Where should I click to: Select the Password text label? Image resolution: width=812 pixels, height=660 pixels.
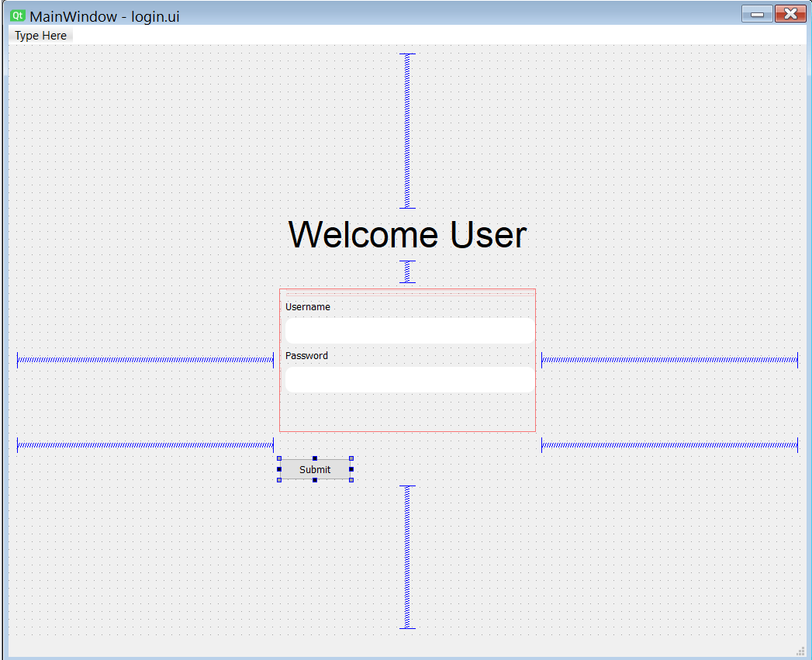pos(306,355)
